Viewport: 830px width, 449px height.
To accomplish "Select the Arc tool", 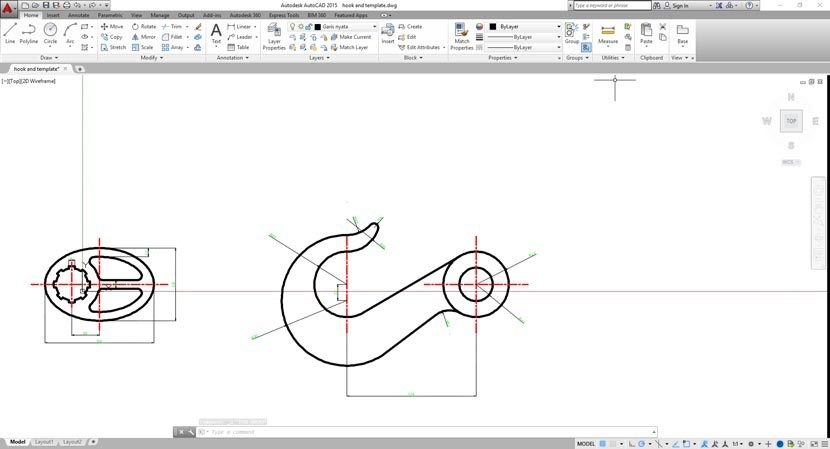I will (x=70, y=33).
